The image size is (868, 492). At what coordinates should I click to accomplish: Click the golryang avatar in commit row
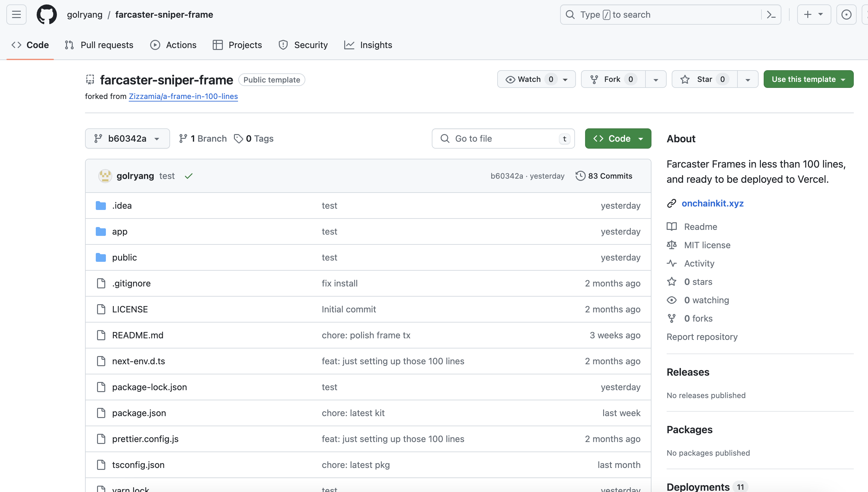pyautogui.click(x=105, y=176)
